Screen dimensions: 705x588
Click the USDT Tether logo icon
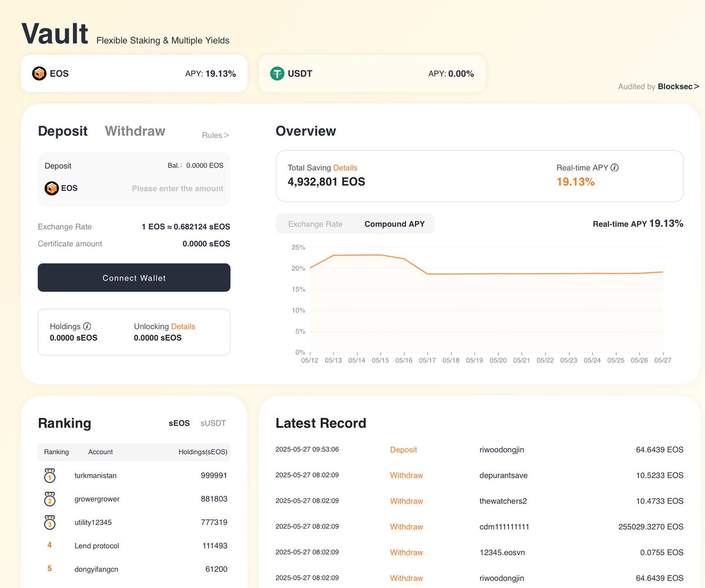pos(277,73)
